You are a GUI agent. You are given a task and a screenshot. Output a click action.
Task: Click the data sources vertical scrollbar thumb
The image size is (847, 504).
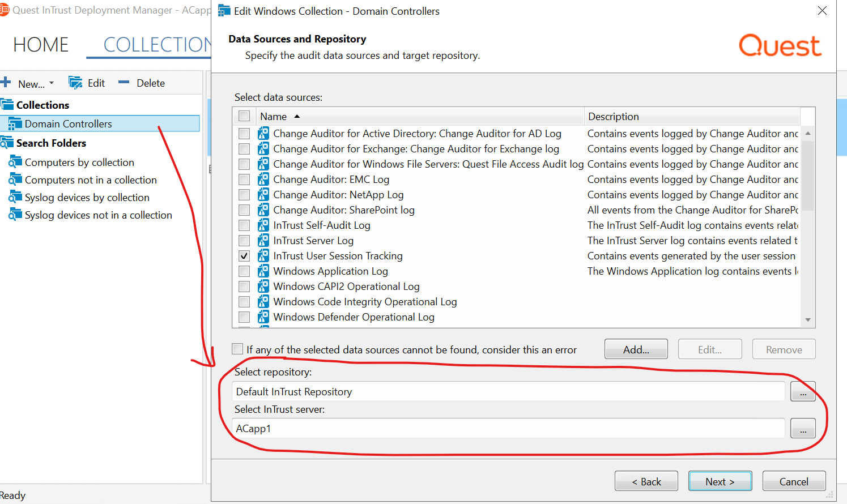(x=808, y=175)
